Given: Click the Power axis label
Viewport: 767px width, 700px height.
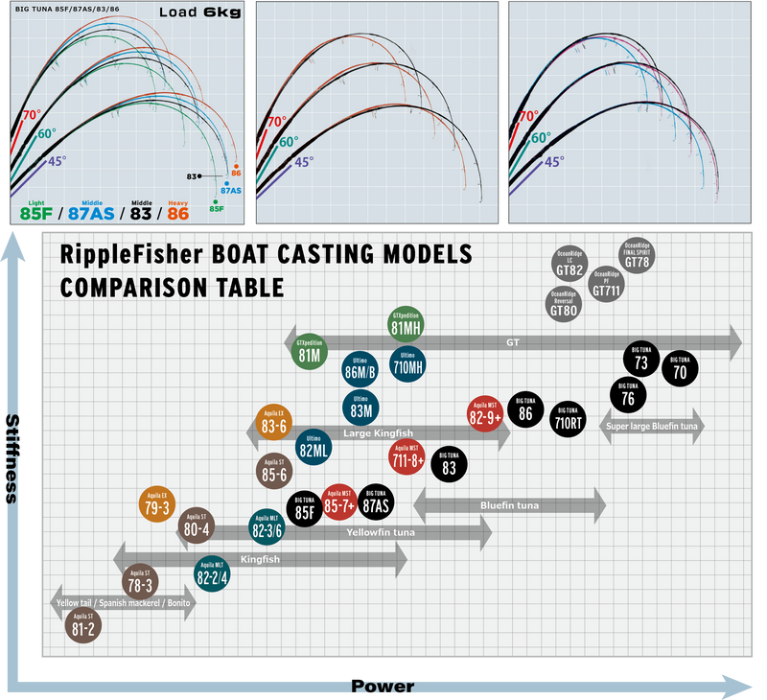Looking at the screenshot, I should click(383, 687).
